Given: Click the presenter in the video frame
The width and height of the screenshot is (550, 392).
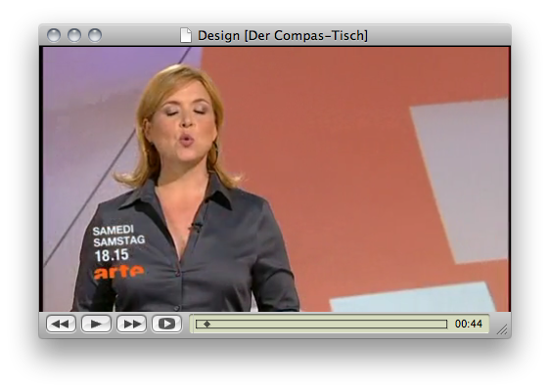Looking at the screenshot, I should click(x=186, y=190).
